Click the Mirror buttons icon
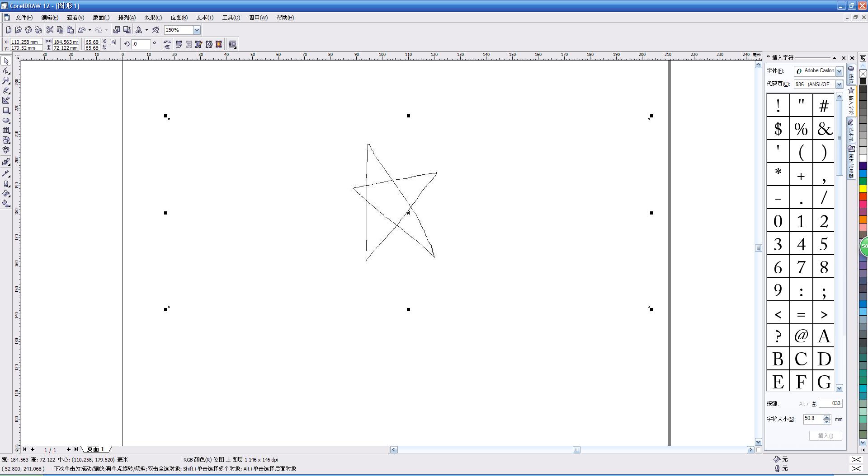This screenshot has width=868, height=476. tap(167, 44)
